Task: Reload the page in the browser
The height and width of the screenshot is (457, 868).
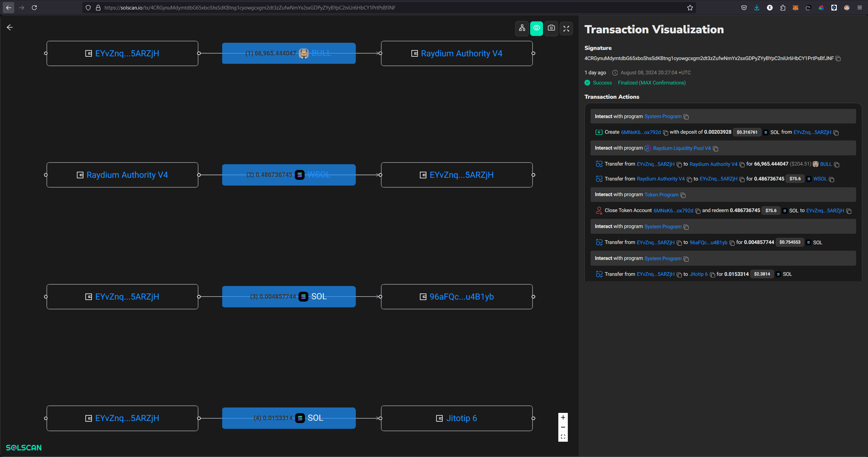Action: (x=34, y=7)
